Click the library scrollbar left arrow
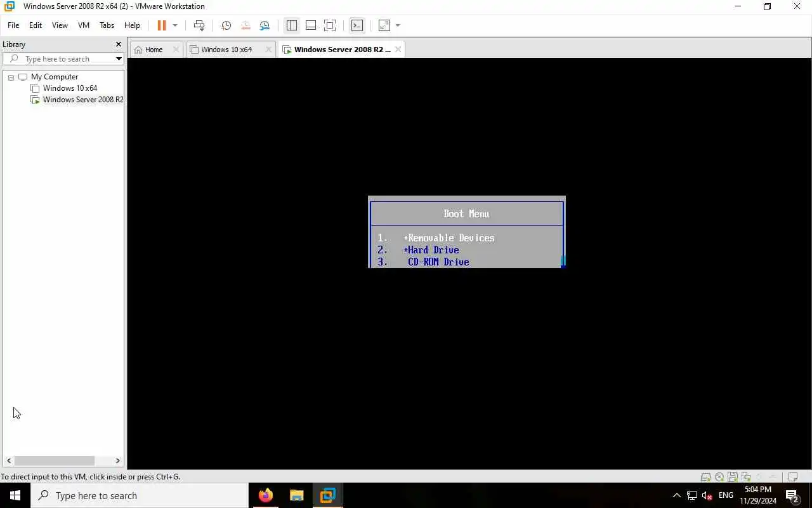Screen dimensions: 812x508 pyautogui.click(x=9, y=460)
